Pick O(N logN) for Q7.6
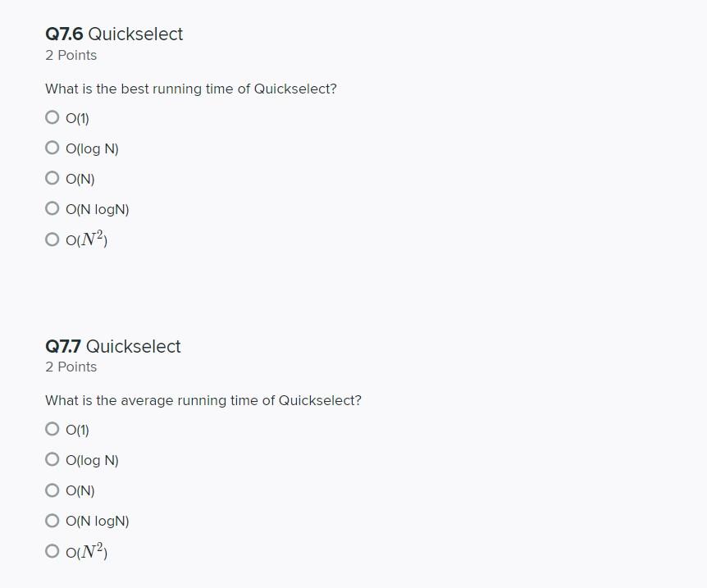The height and width of the screenshot is (588, 707). pyautogui.click(x=52, y=208)
